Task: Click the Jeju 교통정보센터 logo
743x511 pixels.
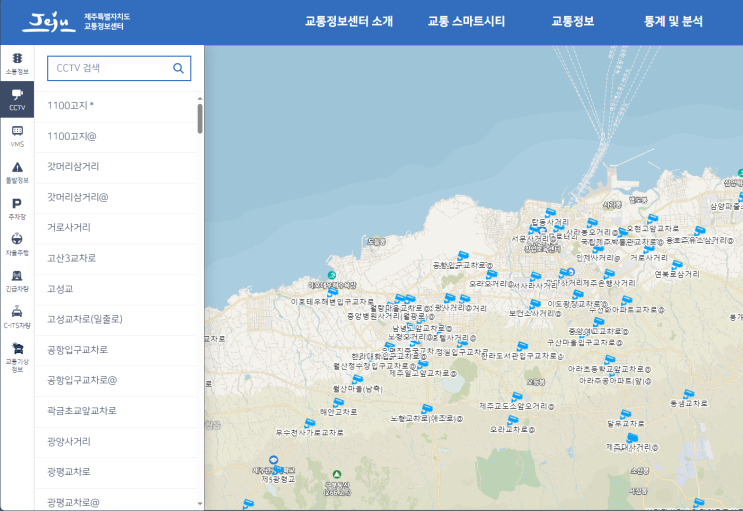Action: 78,21
